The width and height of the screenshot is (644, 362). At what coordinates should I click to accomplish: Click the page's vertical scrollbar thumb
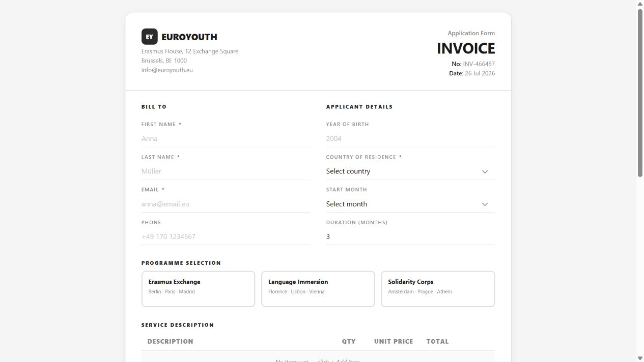coord(640,93)
